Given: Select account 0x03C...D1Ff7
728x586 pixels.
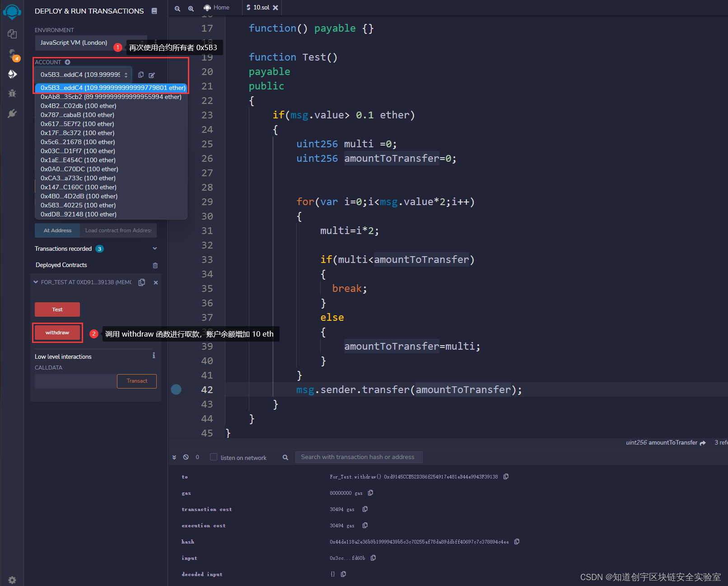Looking at the screenshot, I should tap(112, 151).
